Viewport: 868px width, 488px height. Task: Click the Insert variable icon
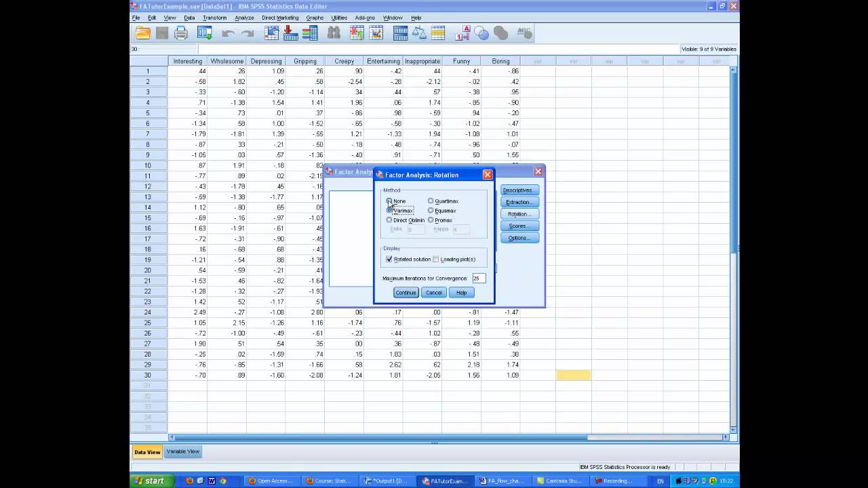(x=376, y=33)
